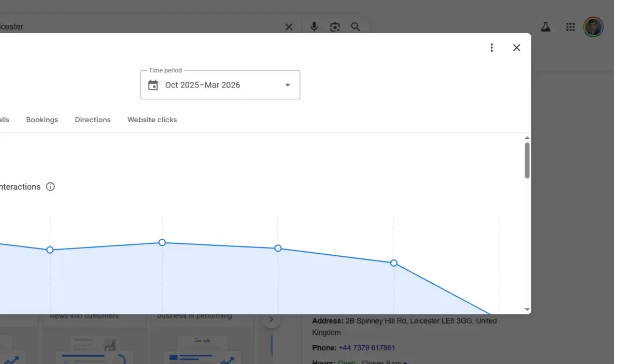Image resolution: width=622 pixels, height=364 pixels.
Task: Close the performance dialog with X
Action: [x=516, y=48]
